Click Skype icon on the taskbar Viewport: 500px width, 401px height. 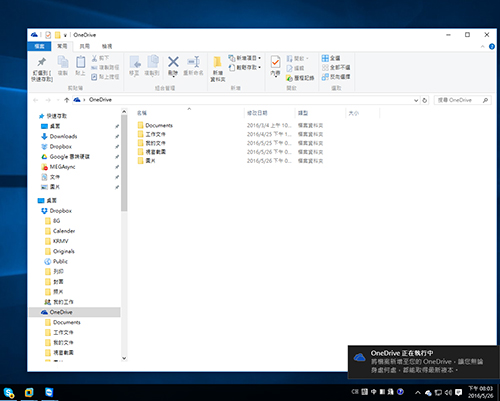9,393
